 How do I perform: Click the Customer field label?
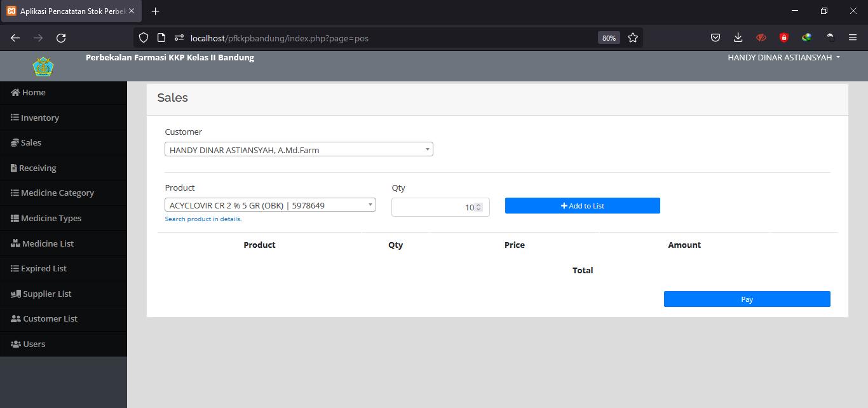coord(184,132)
